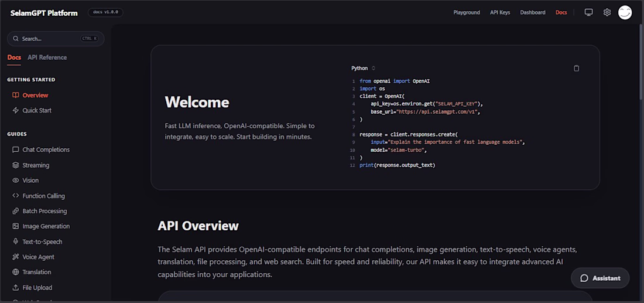This screenshot has width=644, height=303.
Task: Click the base_url code line
Action: tap(426, 111)
